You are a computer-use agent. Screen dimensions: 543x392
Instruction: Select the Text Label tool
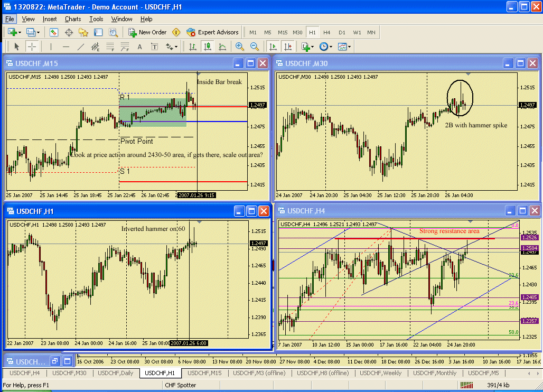point(154,46)
